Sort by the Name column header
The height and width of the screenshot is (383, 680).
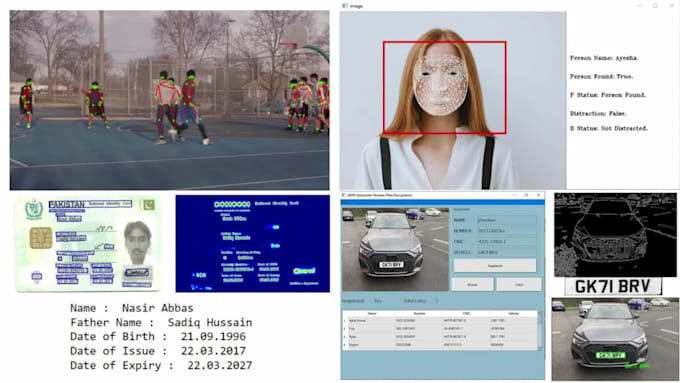(x=372, y=313)
